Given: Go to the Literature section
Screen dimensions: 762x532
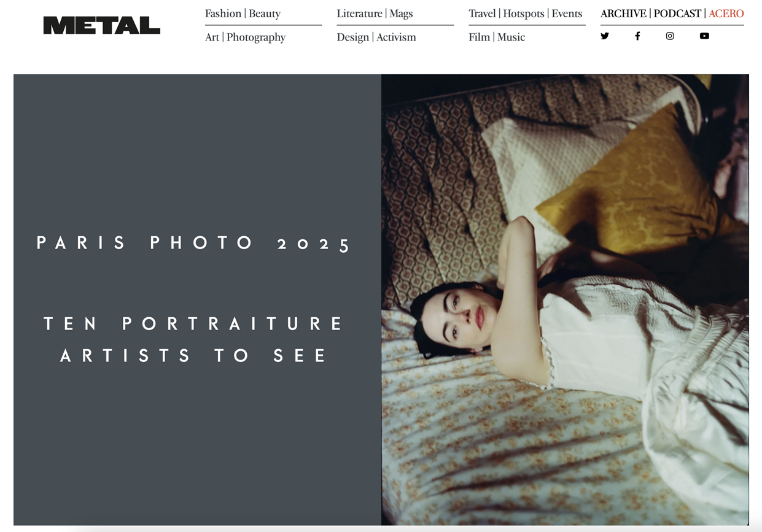Looking at the screenshot, I should tap(359, 13).
